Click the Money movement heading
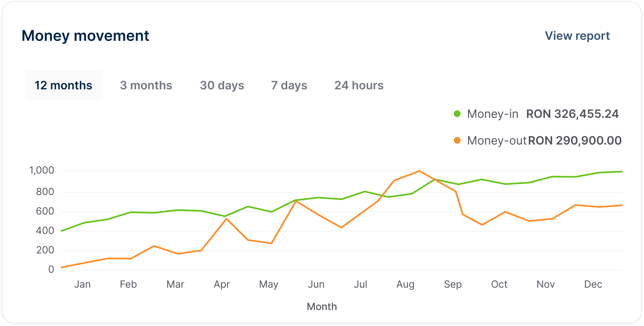 (85, 36)
